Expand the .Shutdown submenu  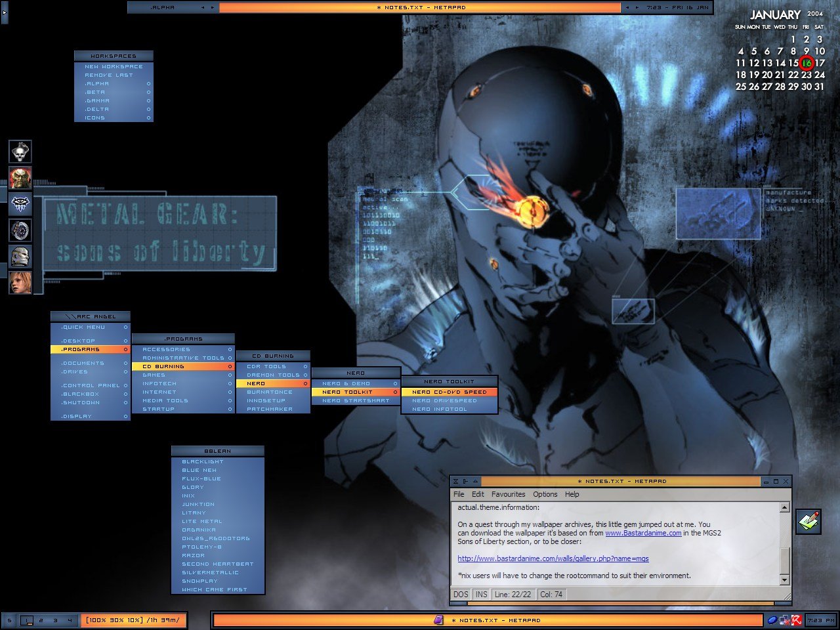91,403
